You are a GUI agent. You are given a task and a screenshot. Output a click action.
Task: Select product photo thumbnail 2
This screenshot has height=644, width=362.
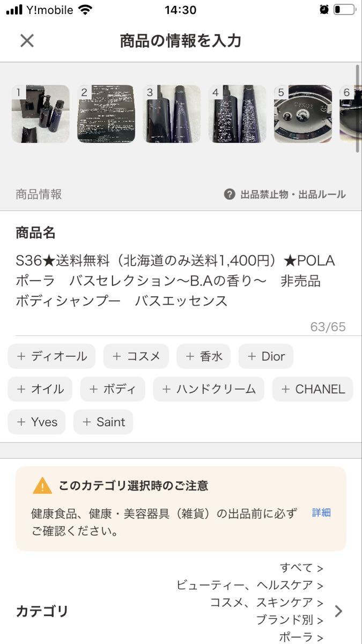pyautogui.click(x=106, y=114)
